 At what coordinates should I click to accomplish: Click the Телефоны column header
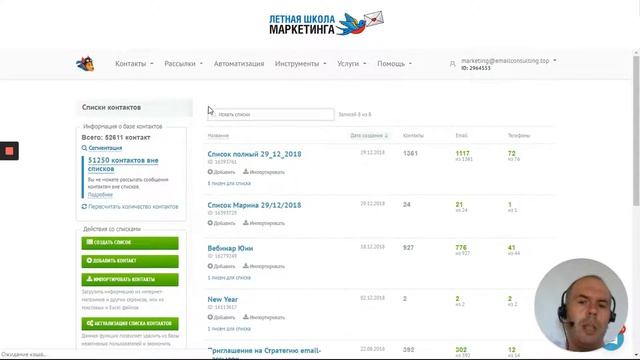[x=519, y=136]
